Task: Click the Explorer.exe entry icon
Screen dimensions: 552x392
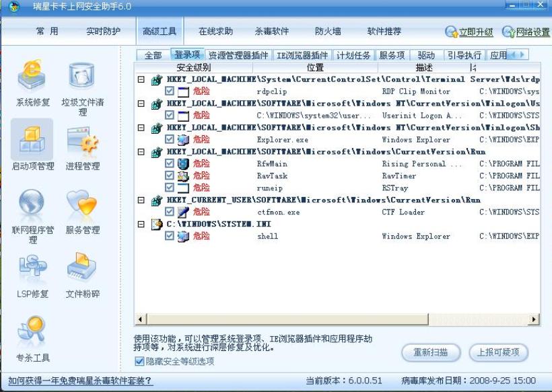Action: (183, 140)
